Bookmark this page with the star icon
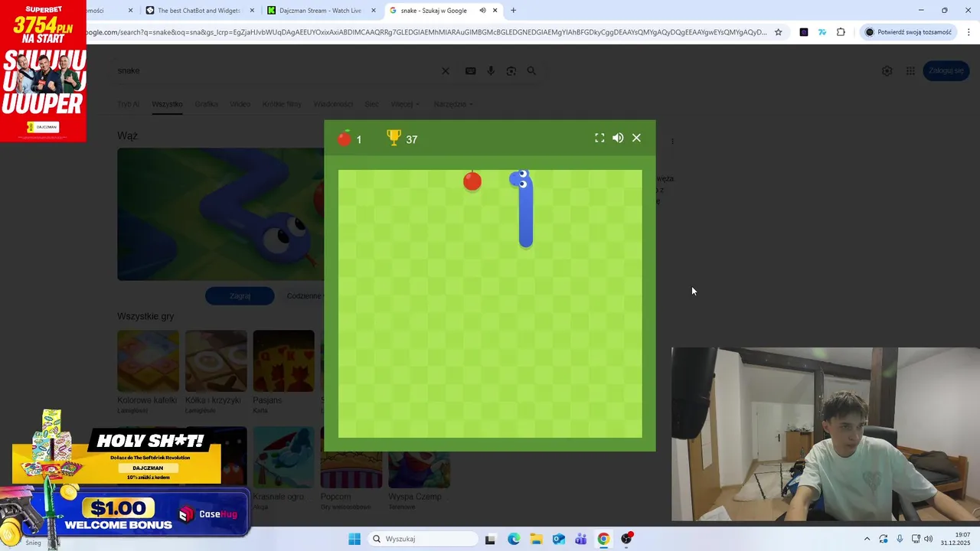The image size is (980, 551). pyautogui.click(x=779, y=32)
